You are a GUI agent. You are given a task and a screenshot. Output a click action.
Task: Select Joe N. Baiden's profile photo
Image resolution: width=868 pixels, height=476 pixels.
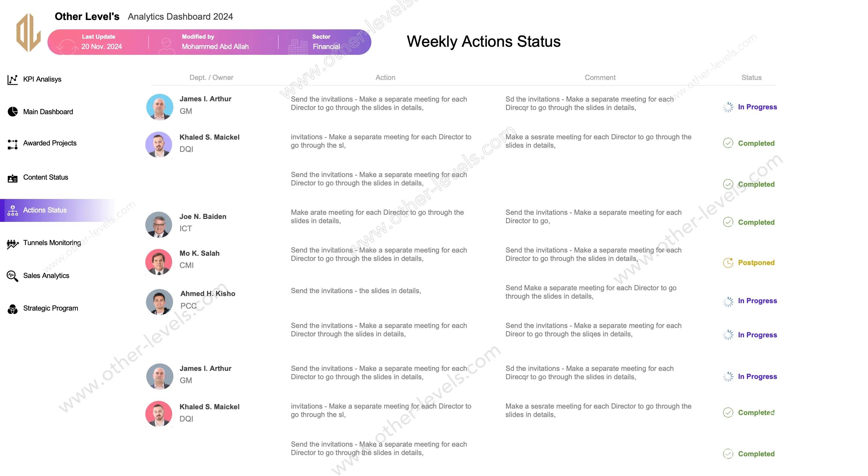(x=159, y=224)
